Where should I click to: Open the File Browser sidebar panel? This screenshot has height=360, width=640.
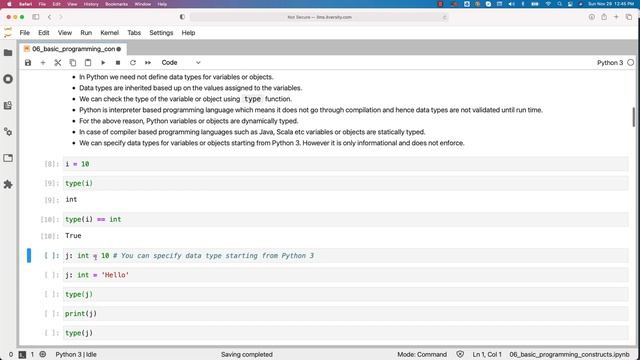pyautogui.click(x=8, y=53)
